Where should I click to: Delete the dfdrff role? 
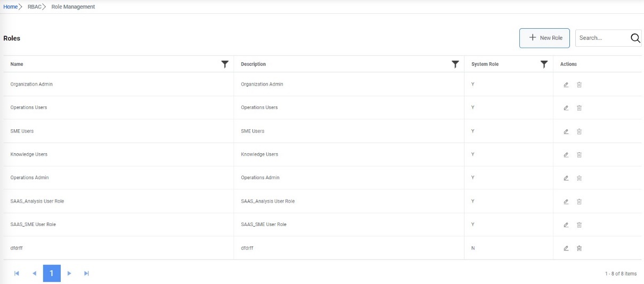click(x=579, y=248)
